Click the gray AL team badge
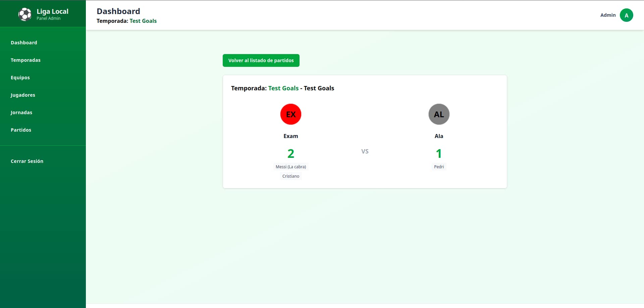Viewport: 644px width, 308px height. [x=439, y=114]
